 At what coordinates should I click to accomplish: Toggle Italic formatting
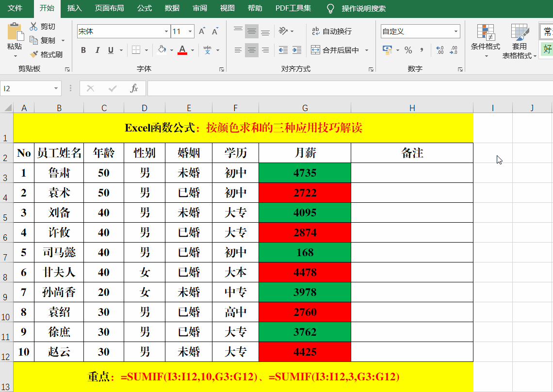[98, 50]
